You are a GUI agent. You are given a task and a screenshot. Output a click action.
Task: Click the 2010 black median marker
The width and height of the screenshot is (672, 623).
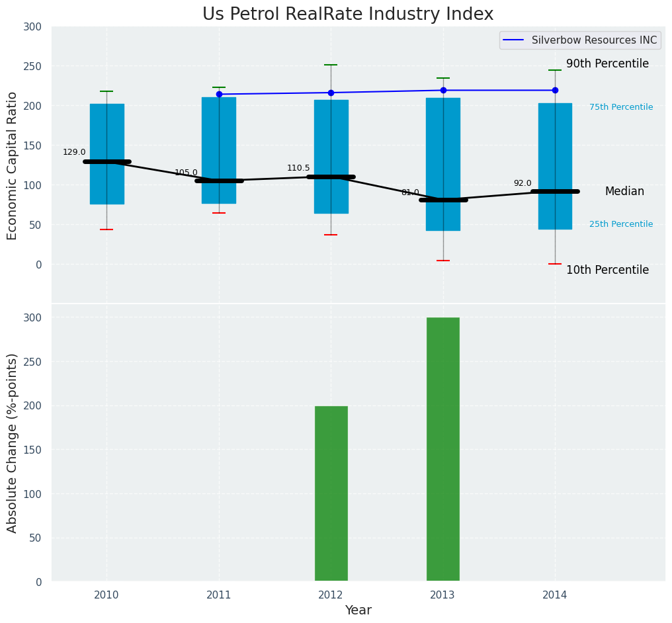tap(107, 162)
